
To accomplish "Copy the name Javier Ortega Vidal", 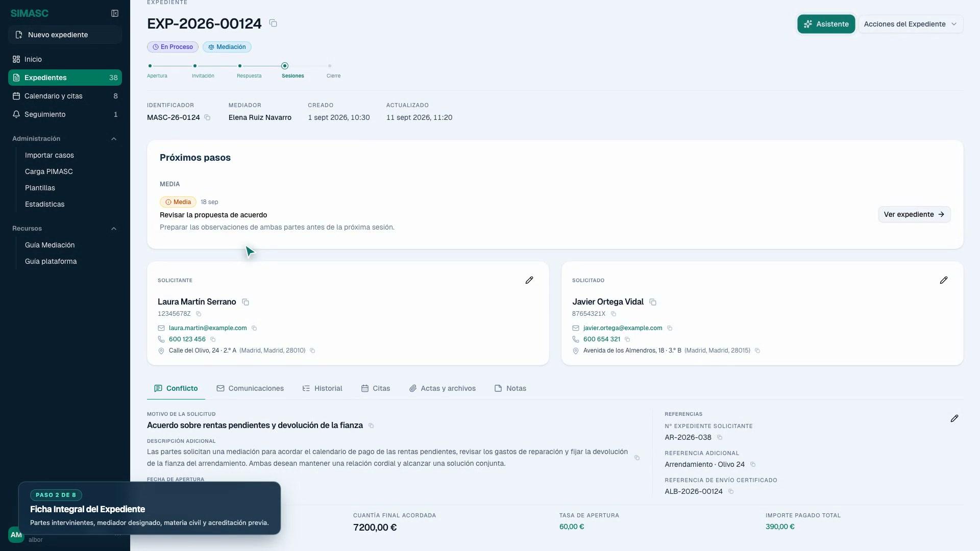I will [x=653, y=302].
